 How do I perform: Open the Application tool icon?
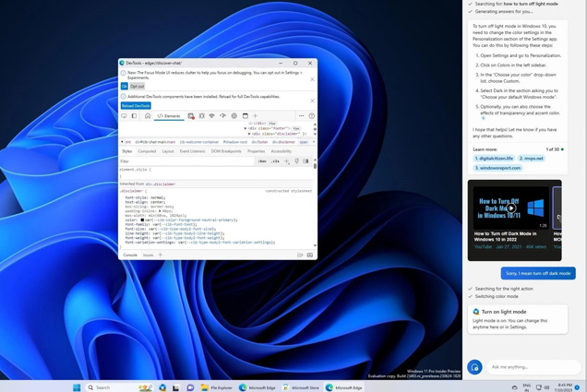tap(246, 116)
